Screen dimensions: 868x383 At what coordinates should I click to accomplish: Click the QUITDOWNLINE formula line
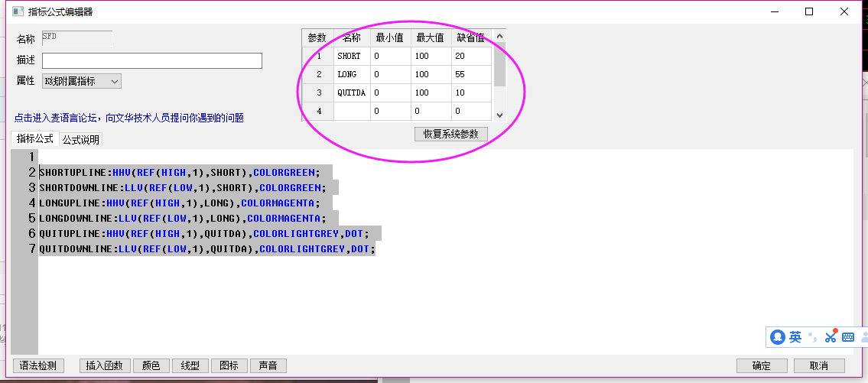pos(207,250)
